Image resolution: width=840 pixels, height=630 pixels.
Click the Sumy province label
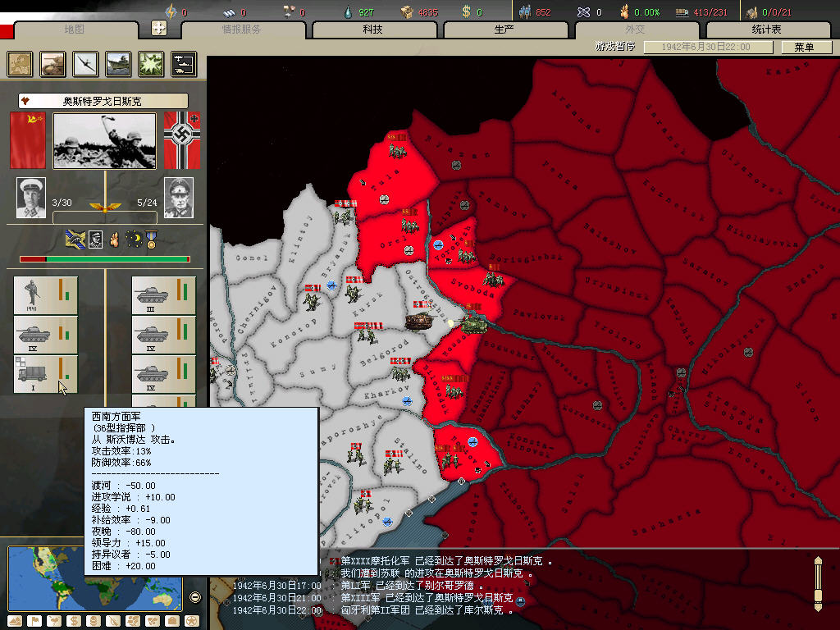coord(318,370)
